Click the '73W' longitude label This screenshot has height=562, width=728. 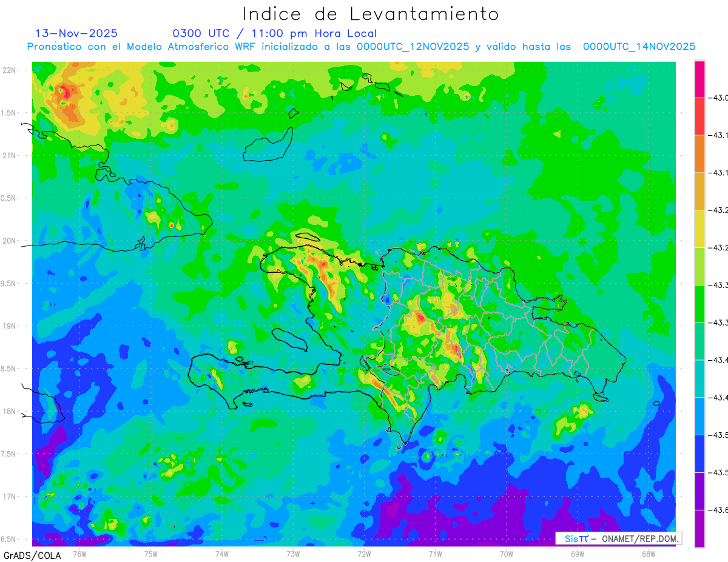click(x=293, y=554)
